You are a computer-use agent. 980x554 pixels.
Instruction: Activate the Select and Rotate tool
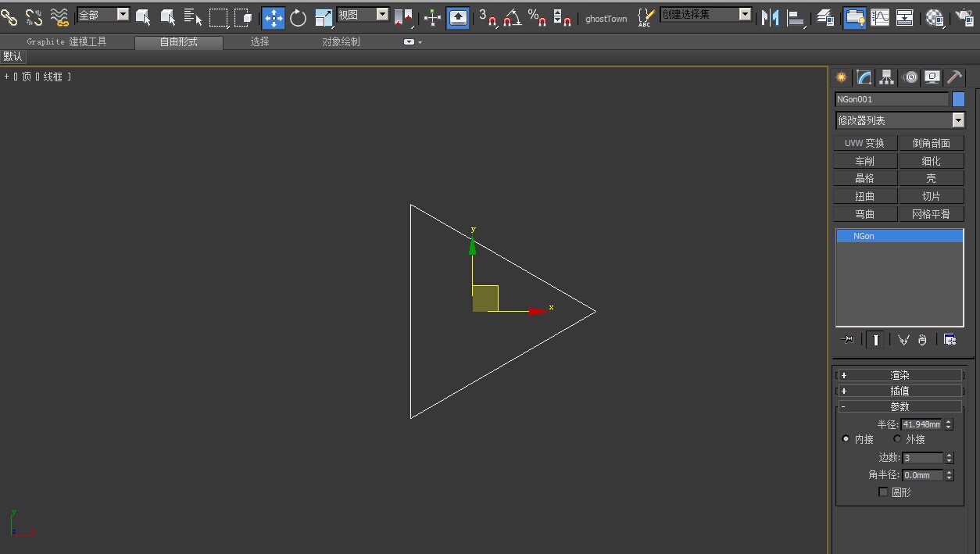pos(298,17)
